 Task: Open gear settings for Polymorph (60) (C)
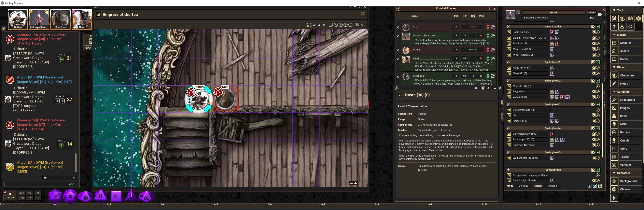point(593,140)
